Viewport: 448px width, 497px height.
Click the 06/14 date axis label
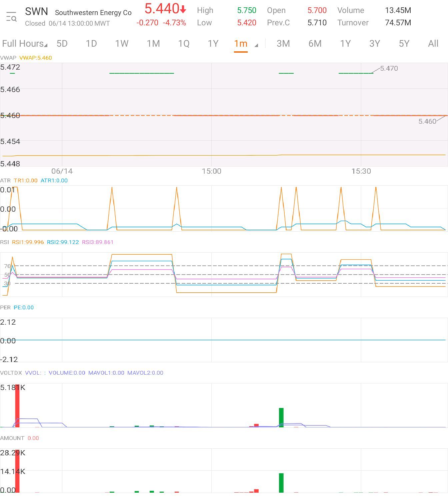pyautogui.click(x=62, y=171)
